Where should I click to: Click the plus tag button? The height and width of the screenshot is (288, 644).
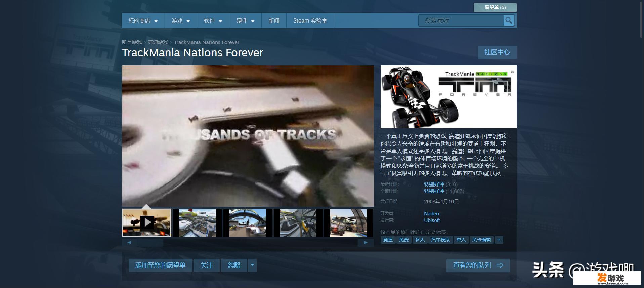(499, 240)
